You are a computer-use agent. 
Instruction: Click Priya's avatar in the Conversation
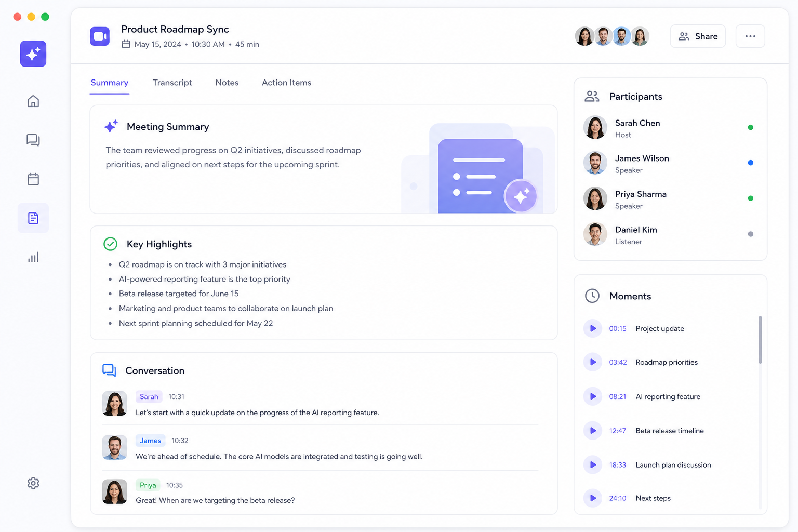coord(114,491)
